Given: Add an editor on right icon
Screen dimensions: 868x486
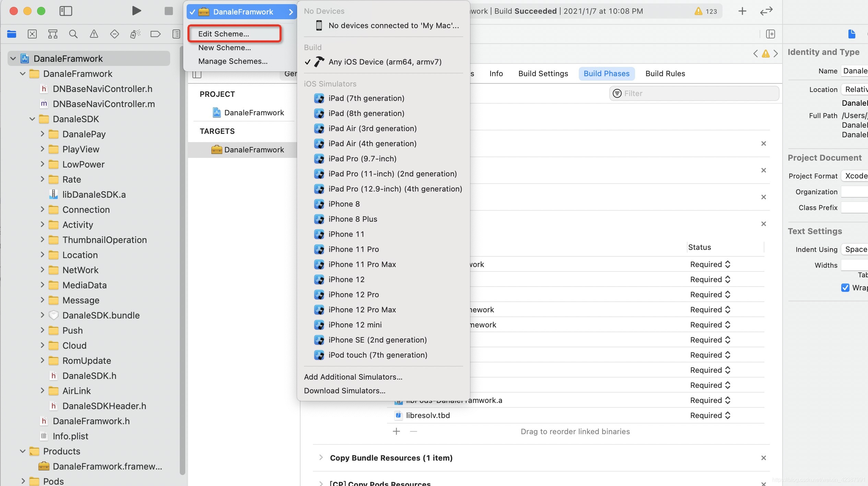Looking at the screenshot, I should (x=770, y=34).
